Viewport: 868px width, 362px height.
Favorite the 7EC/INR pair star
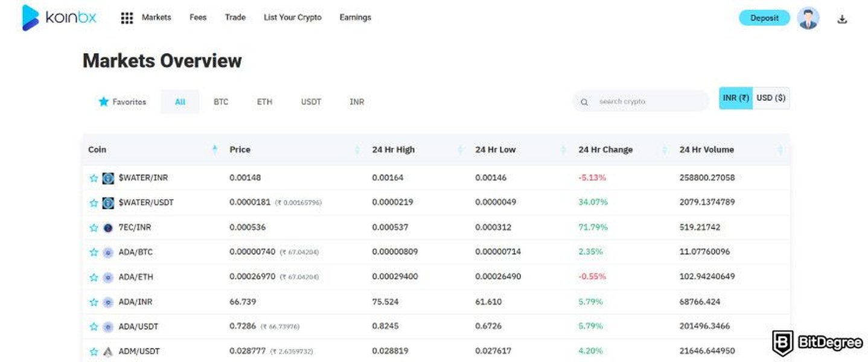(x=94, y=227)
